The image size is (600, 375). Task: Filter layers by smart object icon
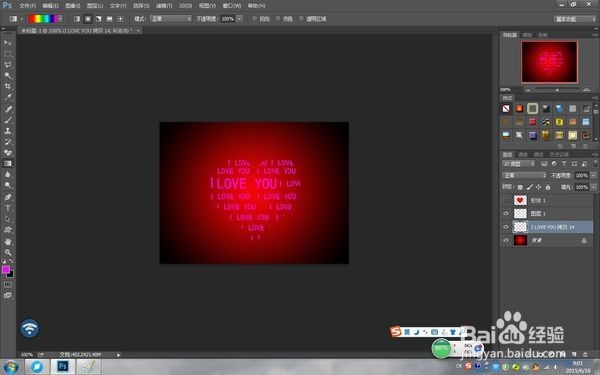tap(584, 163)
